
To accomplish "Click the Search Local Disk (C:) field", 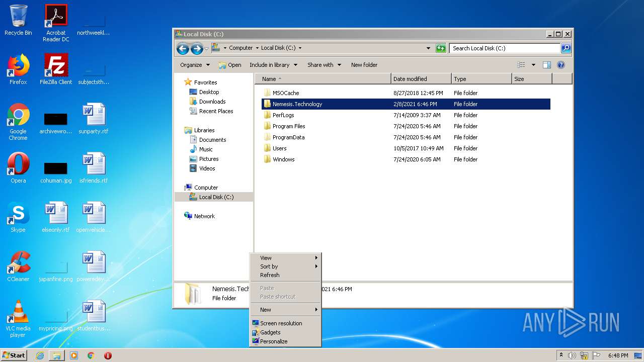I will pyautogui.click(x=505, y=48).
